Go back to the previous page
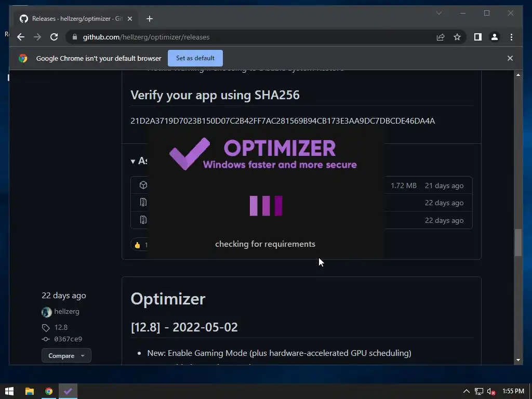The width and height of the screenshot is (532, 399). coord(21,37)
